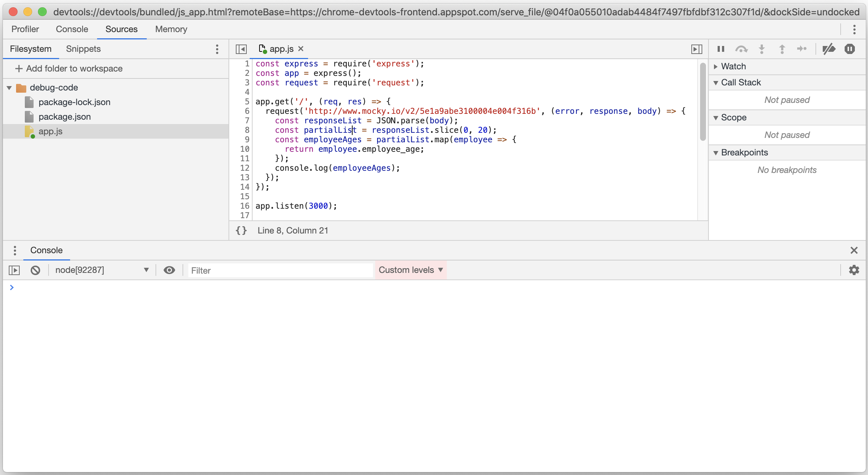
Task: Toggle pause on exceptions
Action: tap(849, 49)
